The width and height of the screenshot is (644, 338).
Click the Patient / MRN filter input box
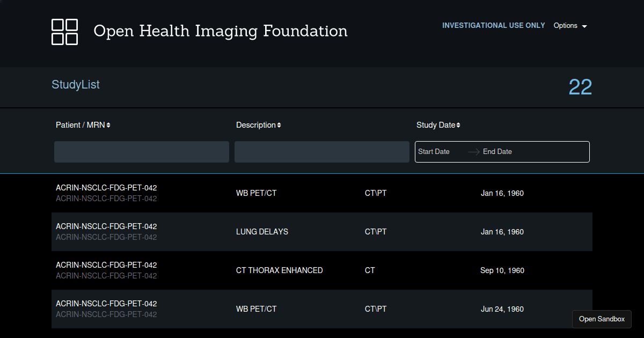tap(141, 151)
